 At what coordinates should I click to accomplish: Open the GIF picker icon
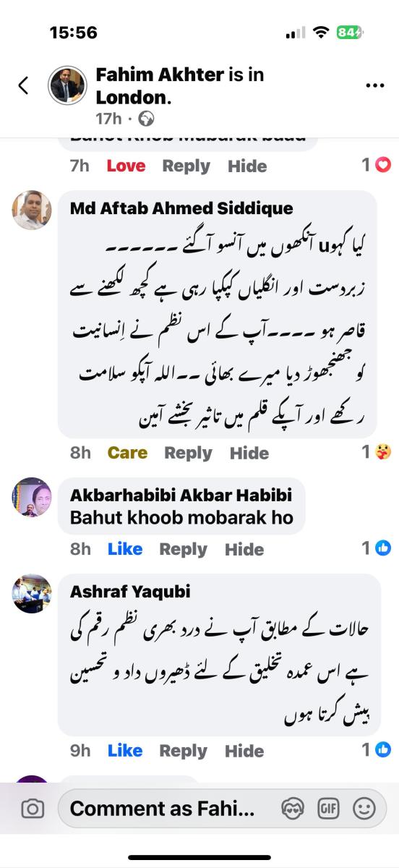click(x=329, y=809)
